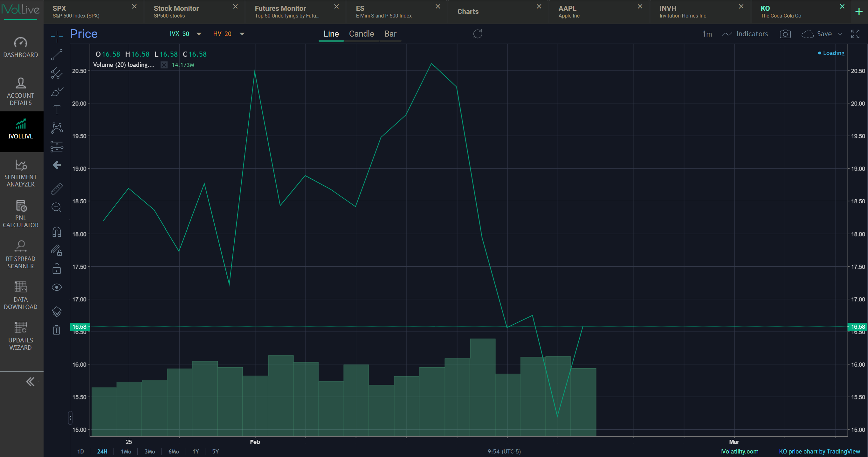Click the 9:54 (UTC-5) timezone display

tap(504, 451)
